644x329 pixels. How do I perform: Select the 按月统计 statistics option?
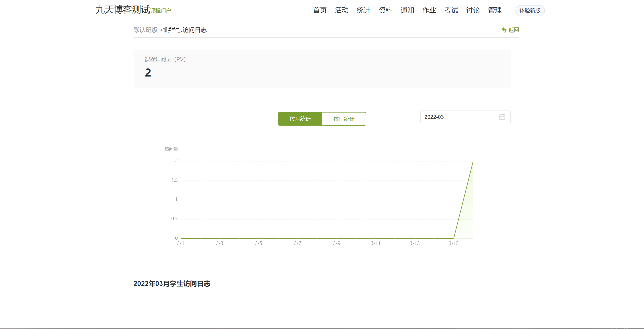(300, 119)
